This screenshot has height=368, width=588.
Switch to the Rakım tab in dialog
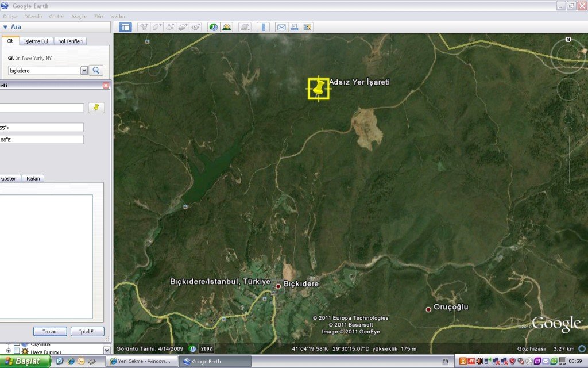click(33, 178)
